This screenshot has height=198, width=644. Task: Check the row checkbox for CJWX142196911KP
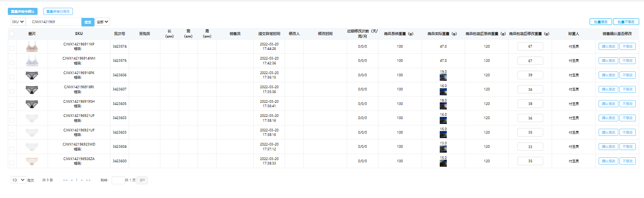12,48
